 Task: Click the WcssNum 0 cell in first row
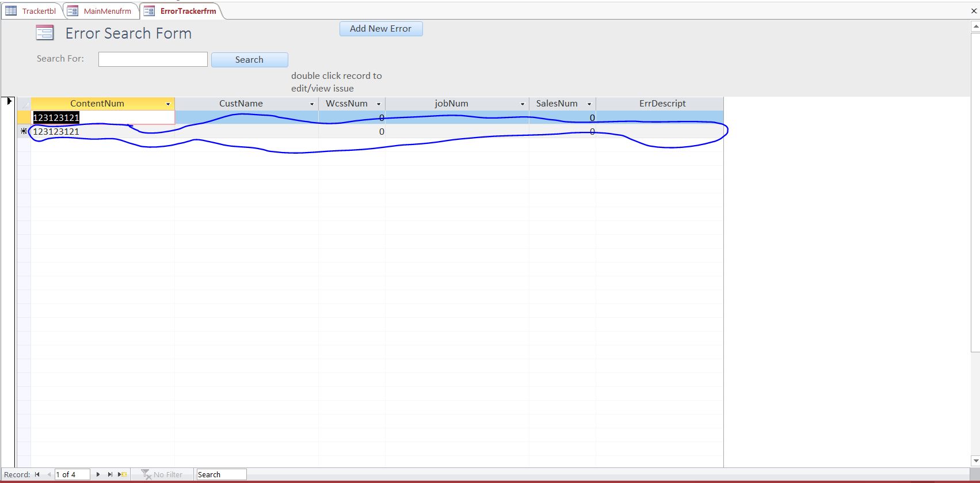coord(352,117)
